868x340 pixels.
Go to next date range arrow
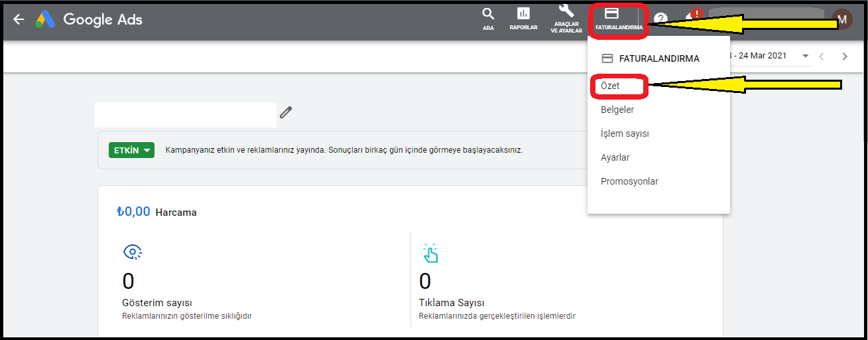coord(844,56)
